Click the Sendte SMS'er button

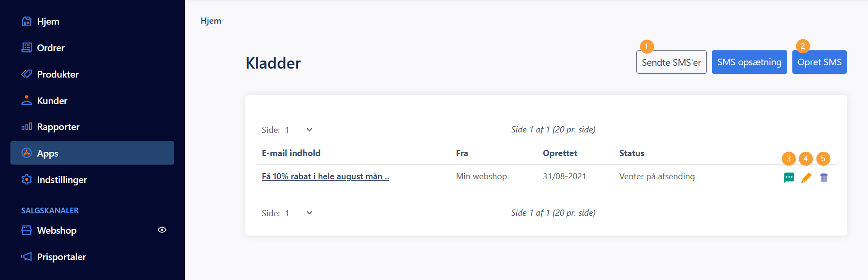coord(671,62)
